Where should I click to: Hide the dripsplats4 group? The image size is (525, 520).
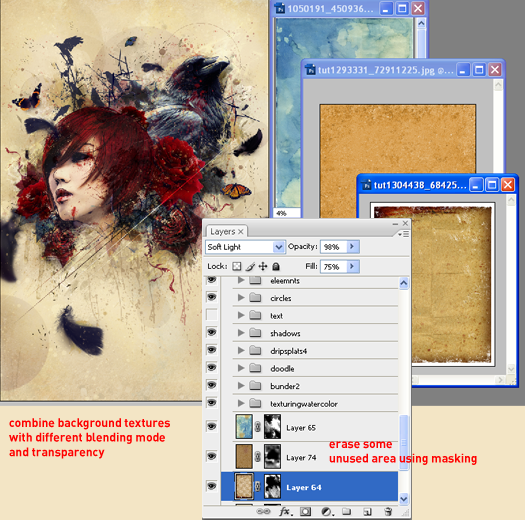coord(212,350)
